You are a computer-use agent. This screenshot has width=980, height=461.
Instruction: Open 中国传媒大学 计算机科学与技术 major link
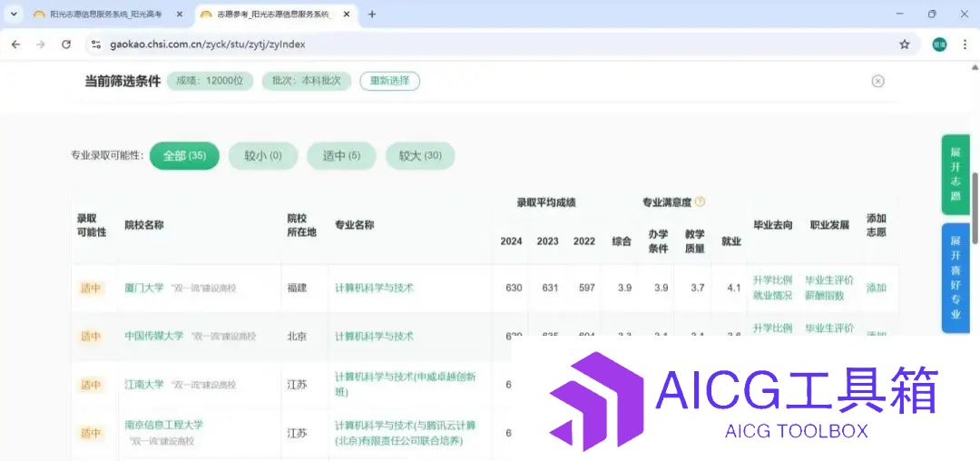(375, 336)
